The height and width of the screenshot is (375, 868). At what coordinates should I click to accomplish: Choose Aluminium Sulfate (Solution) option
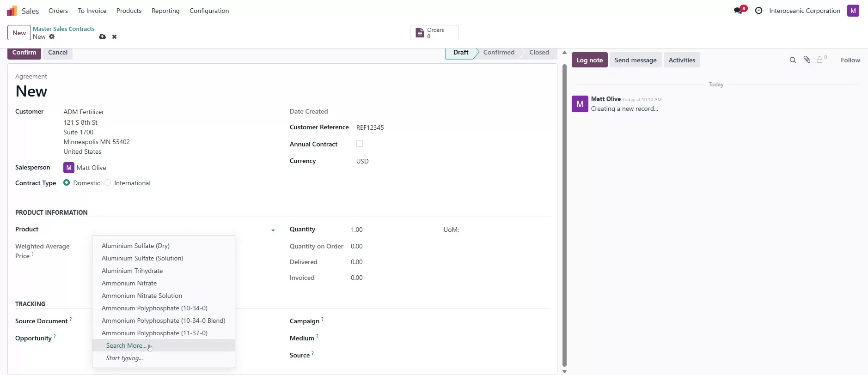164,258
